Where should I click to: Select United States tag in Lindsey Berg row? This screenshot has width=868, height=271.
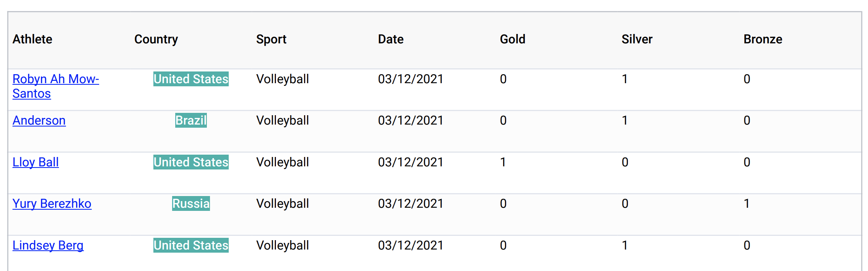point(191,245)
